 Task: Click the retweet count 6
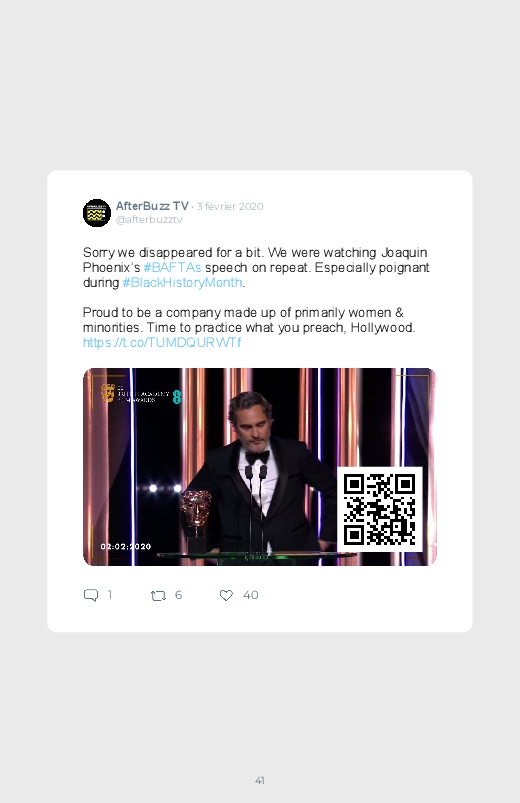[x=178, y=595]
